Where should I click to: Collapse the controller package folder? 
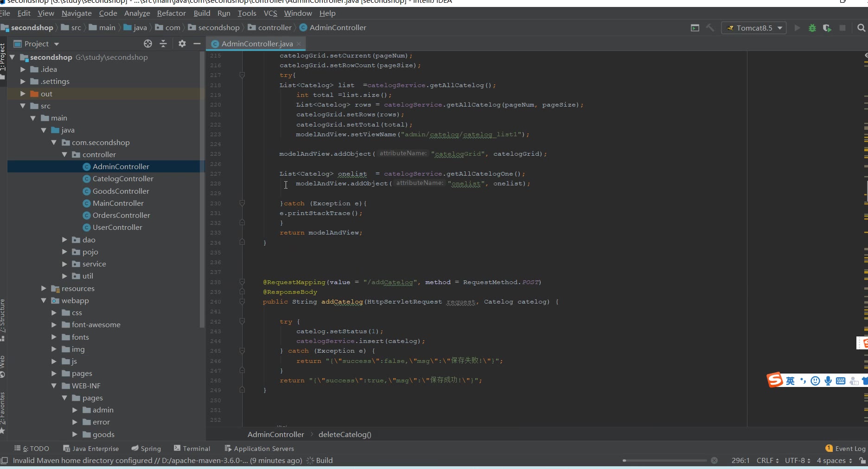click(x=65, y=154)
